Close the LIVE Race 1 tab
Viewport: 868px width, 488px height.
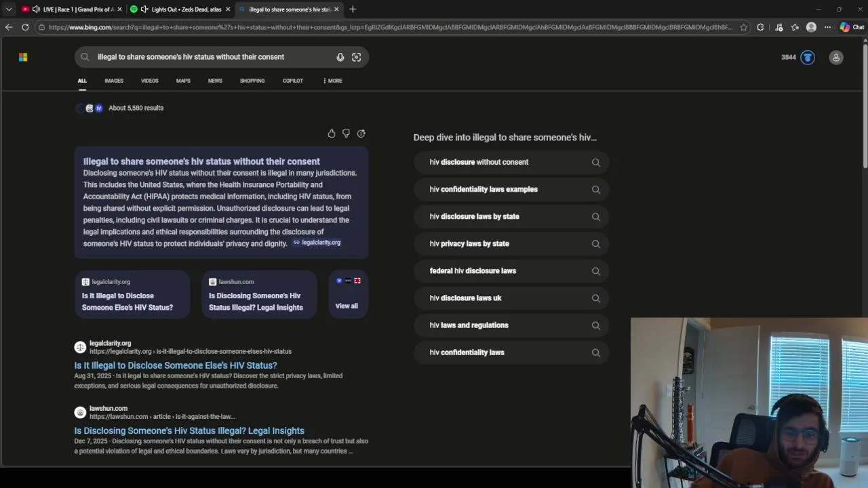point(120,9)
